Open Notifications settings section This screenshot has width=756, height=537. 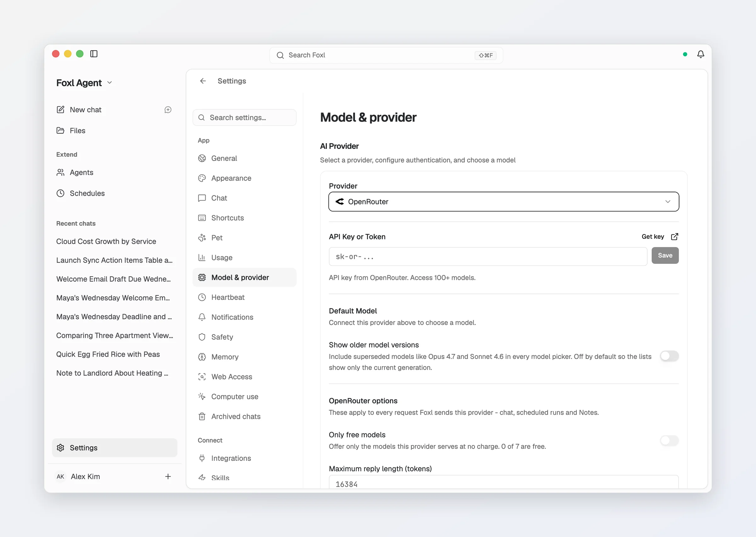pyautogui.click(x=244, y=317)
